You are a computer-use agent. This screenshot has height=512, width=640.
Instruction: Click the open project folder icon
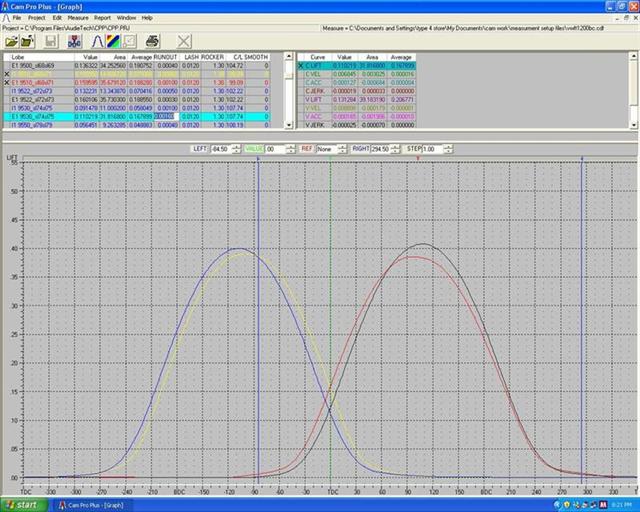11,41
